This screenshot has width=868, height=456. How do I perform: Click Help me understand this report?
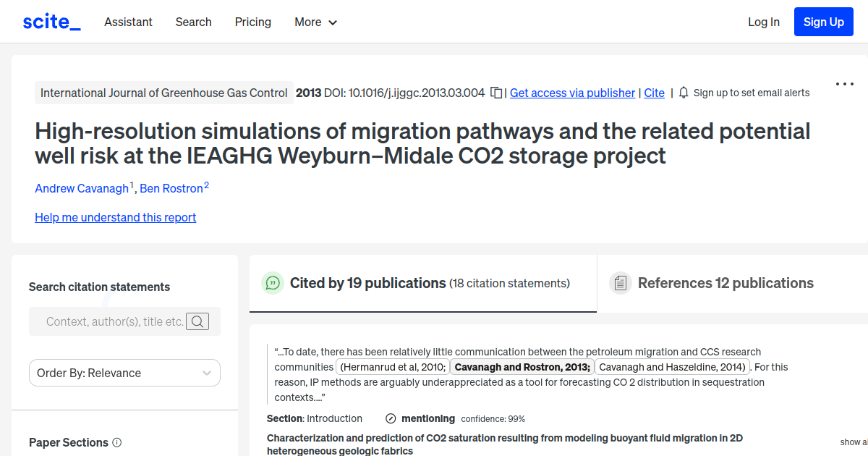(x=115, y=217)
